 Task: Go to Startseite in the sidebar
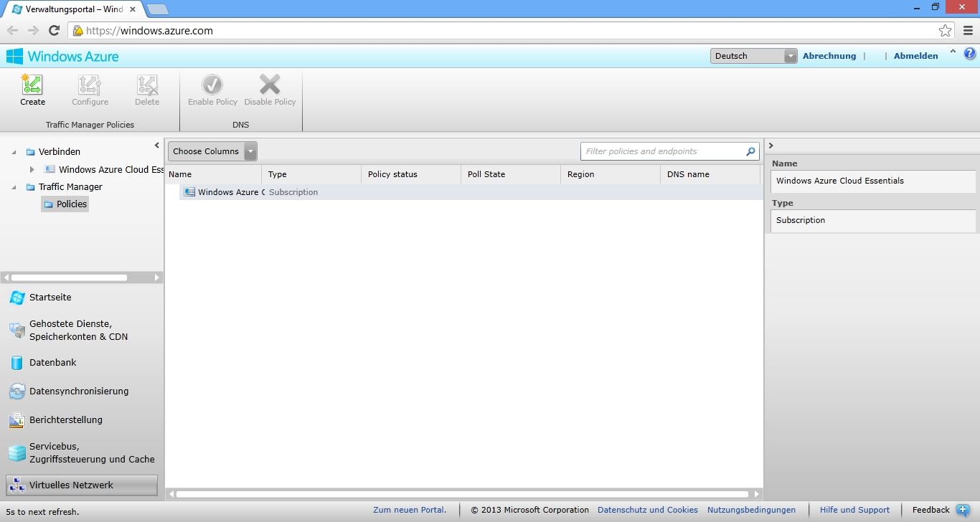(50, 298)
